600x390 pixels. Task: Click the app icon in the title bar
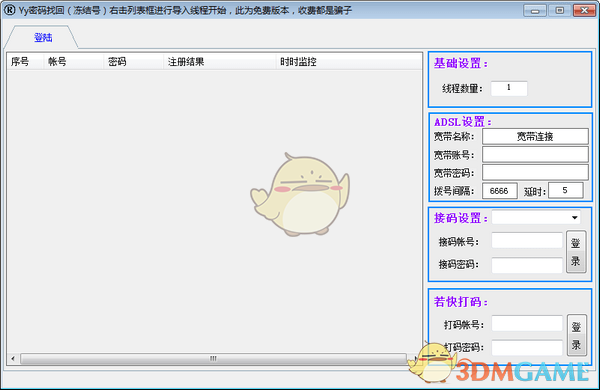click(10, 10)
